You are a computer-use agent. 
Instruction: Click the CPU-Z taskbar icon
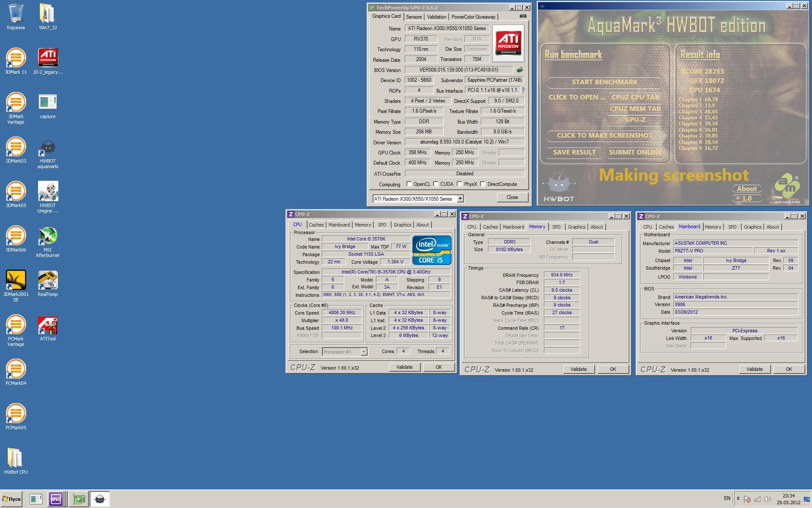pyautogui.click(x=56, y=499)
